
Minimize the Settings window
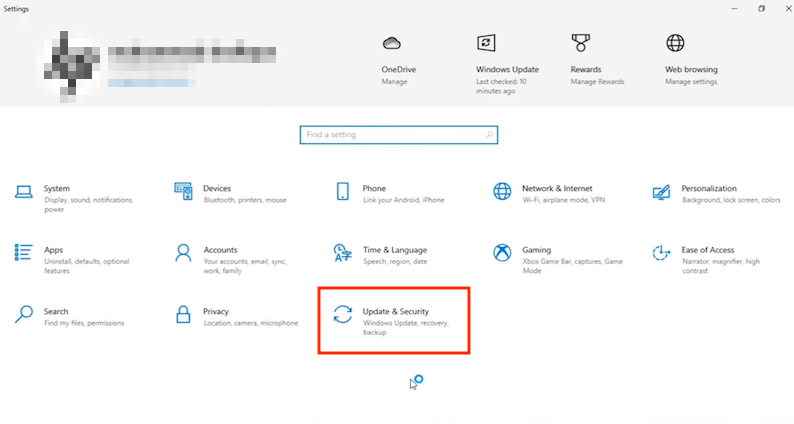[734, 9]
